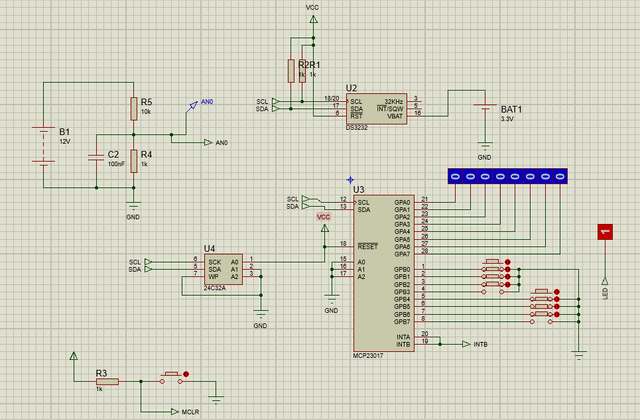Select capacitor C2 100nF
The height and width of the screenshot is (420, 640).
click(96, 157)
